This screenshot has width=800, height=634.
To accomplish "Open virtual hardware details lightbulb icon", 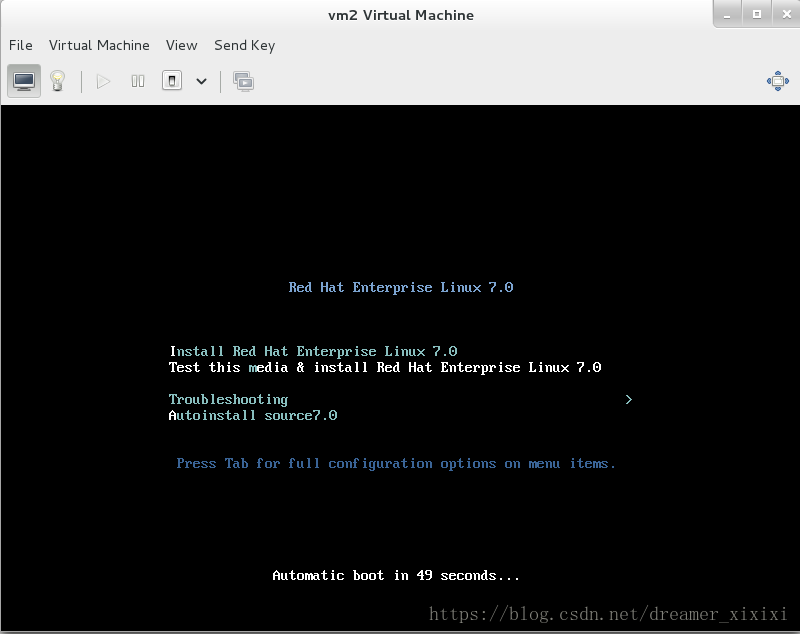I will point(57,81).
